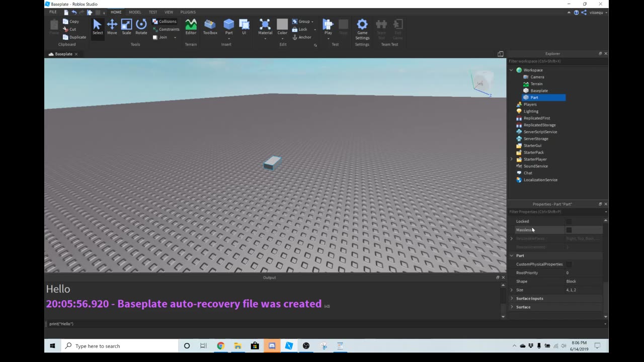Image resolution: width=644 pixels, height=362 pixels.
Task: Expand the Size property
Action: pyautogui.click(x=512, y=290)
